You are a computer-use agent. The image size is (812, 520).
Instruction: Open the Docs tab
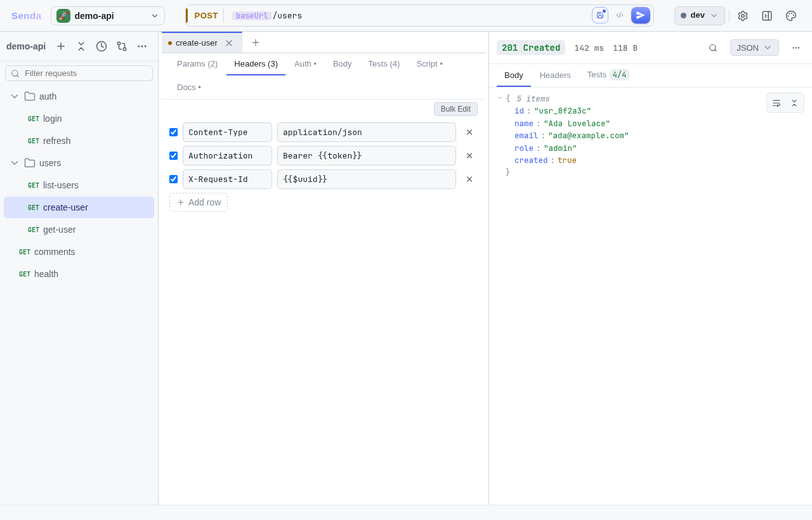click(x=189, y=88)
